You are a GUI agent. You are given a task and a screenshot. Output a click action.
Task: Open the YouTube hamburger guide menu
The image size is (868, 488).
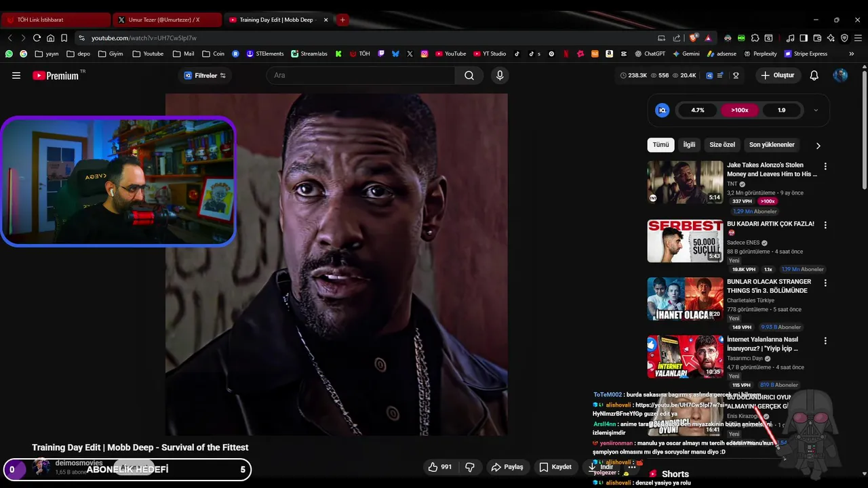point(16,75)
